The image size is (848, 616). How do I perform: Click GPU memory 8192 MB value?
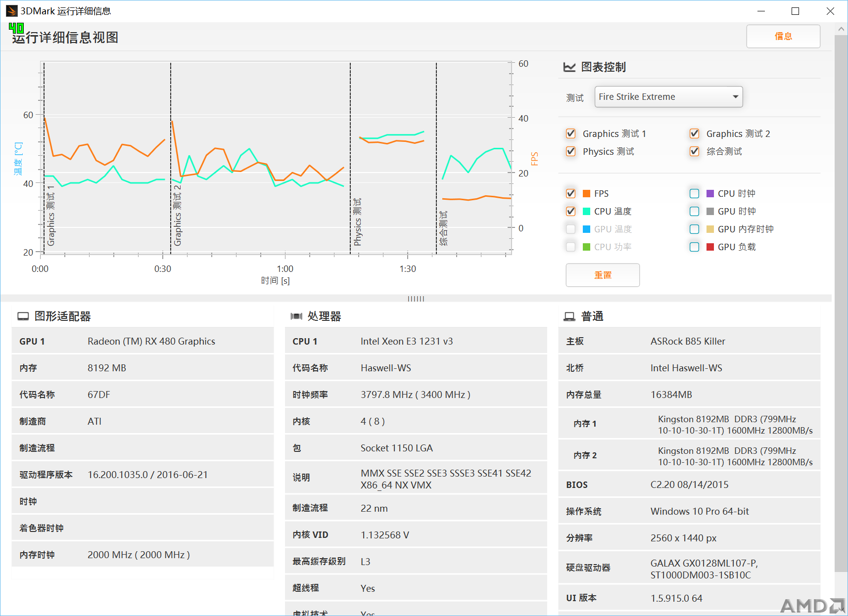pos(107,368)
